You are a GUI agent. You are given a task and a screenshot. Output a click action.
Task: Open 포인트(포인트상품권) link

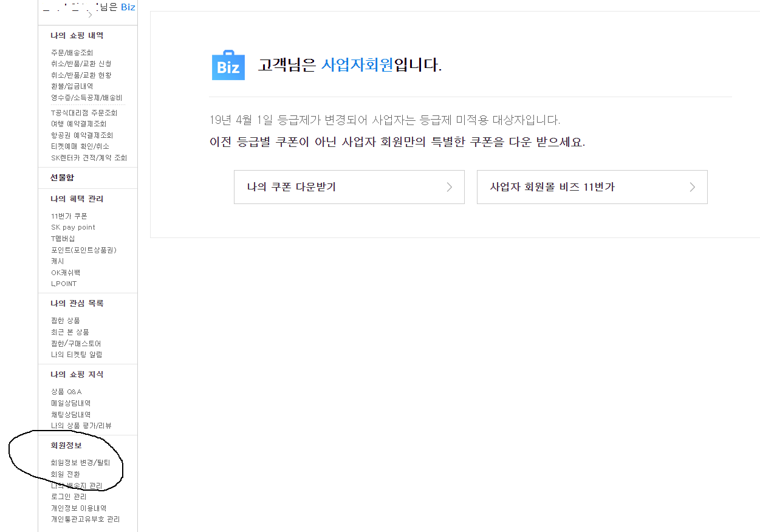pos(84,250)
